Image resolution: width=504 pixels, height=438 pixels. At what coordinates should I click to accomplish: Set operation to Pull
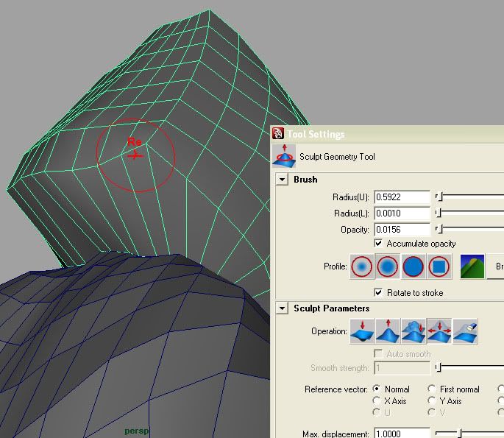tap(388, 331)
